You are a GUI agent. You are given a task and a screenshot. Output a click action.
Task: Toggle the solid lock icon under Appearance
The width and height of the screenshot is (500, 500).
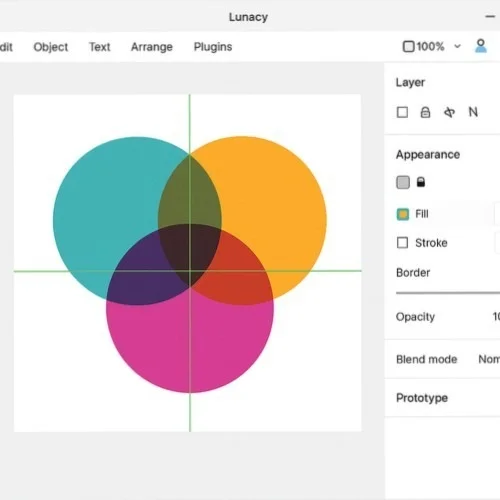(x=421, y=182)
